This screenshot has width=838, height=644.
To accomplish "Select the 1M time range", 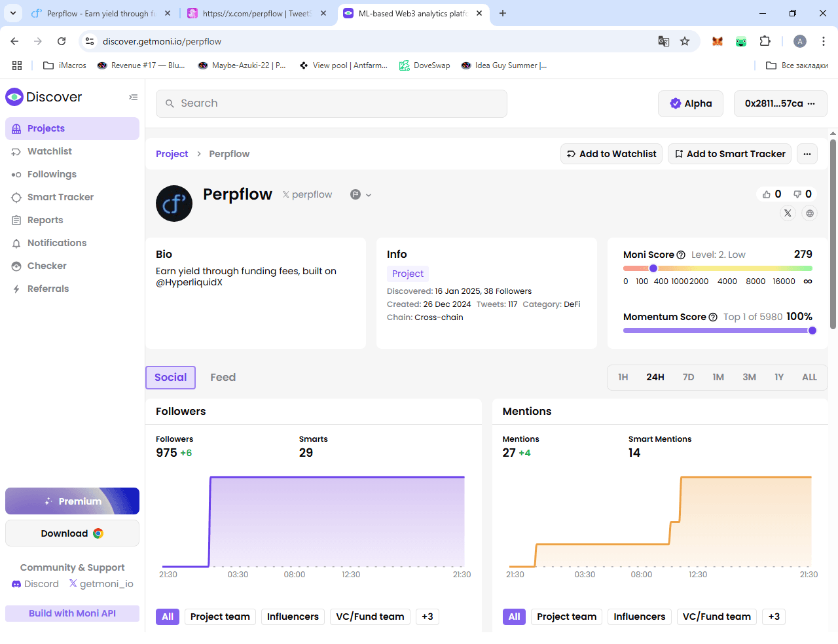I will coord(718,377).
